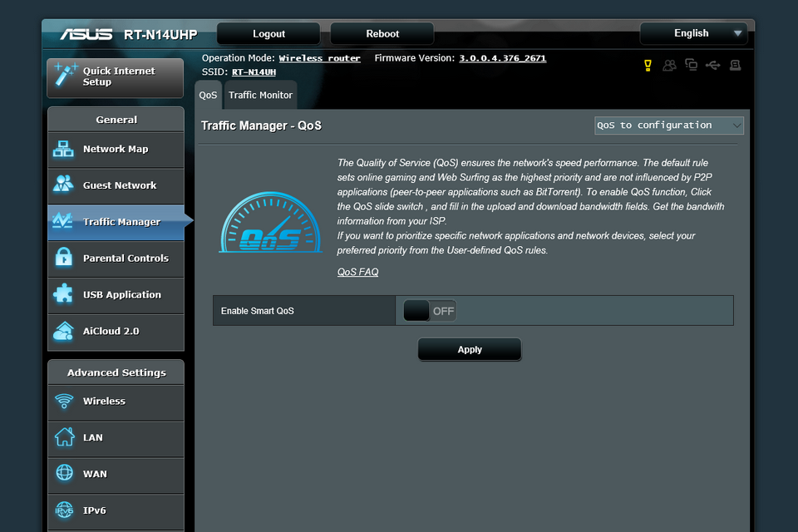This screenshot has width=798, height=532.
Task: Toggle the Enable Smart QoS switch
Action: pyautogui.click(x=430, y=311)
